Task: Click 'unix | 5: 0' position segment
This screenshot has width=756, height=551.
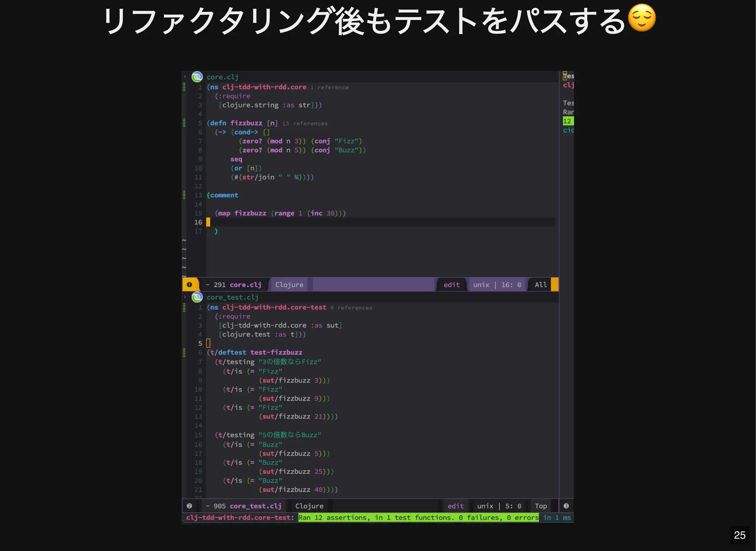Action: click(x=499, y=506)
